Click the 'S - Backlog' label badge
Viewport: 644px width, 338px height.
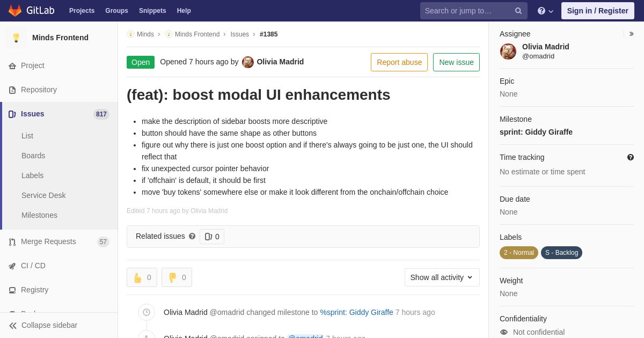click(561, 253)
